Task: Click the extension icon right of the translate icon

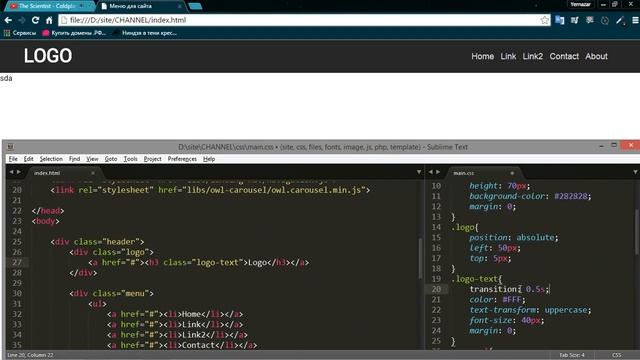Action: [575, 20]
